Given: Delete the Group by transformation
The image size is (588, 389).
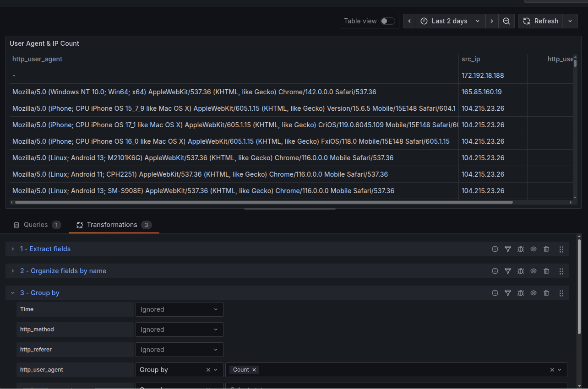Looking at the screenshot, I should click(546, 293).
